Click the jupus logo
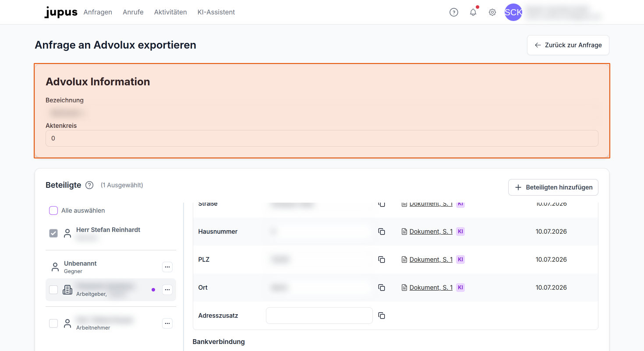 [x=61, y=12]
